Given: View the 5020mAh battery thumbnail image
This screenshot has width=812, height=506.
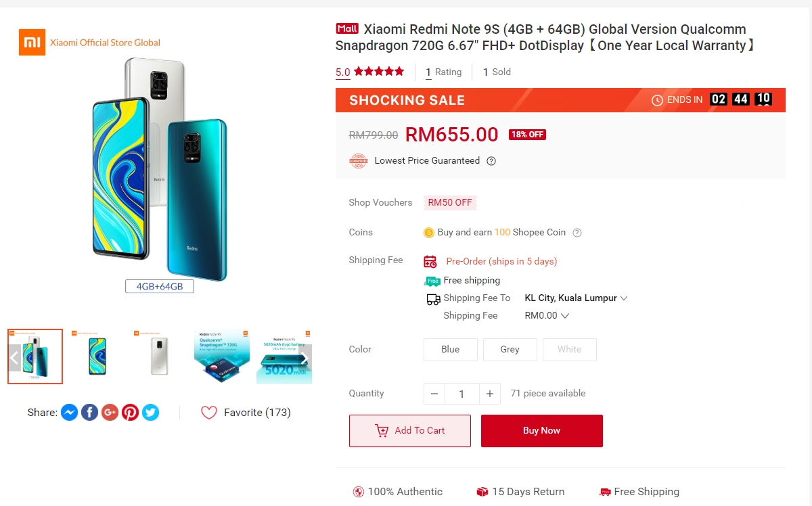Looking at the screenshot, I should 284,356.
